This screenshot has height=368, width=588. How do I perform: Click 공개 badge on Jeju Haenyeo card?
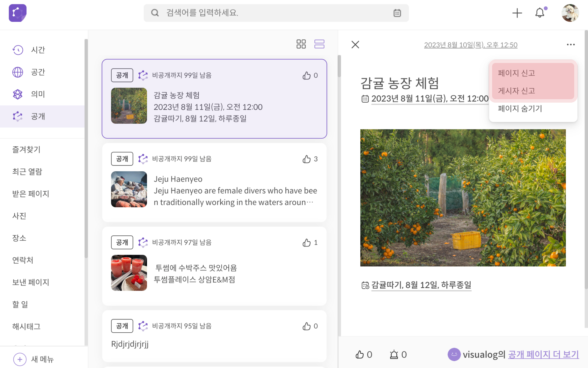click(122, 159)
